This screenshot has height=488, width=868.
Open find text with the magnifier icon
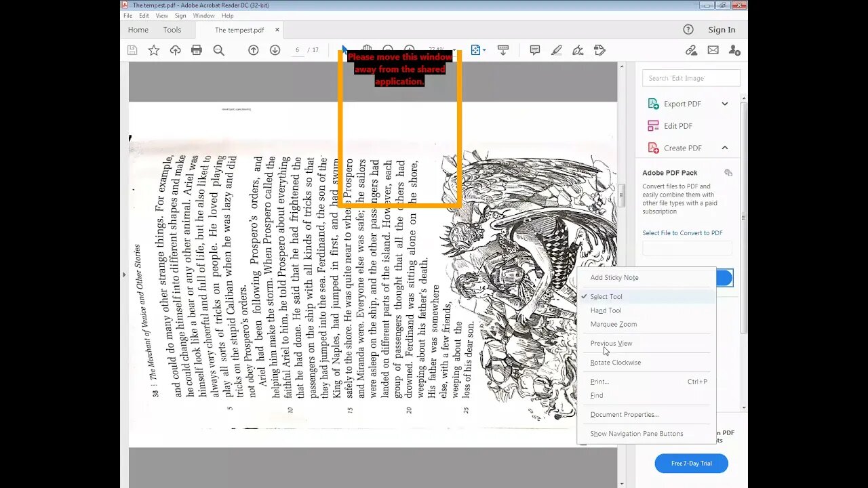click(x=218, y=50)
